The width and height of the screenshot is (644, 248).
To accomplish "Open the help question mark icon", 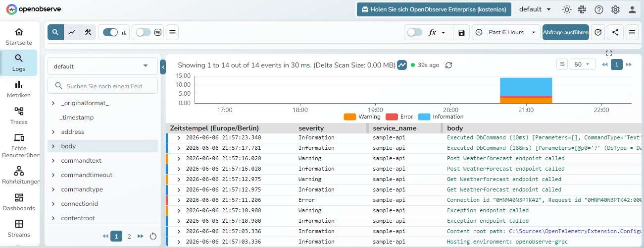I will click(x=599, y=9).
